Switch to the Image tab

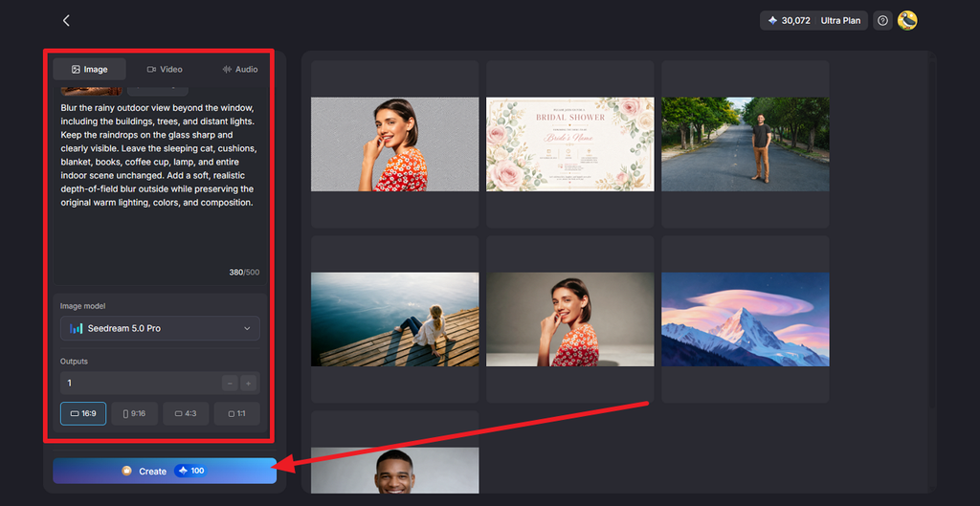coord(89,69)
